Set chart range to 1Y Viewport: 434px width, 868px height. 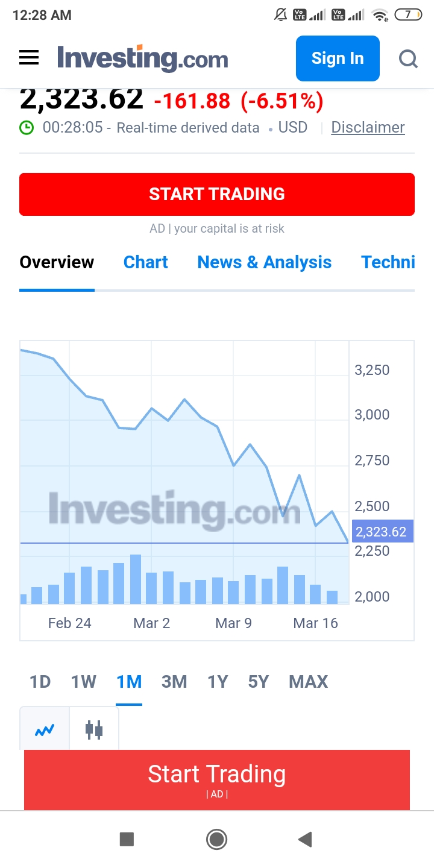pos(218,682)
